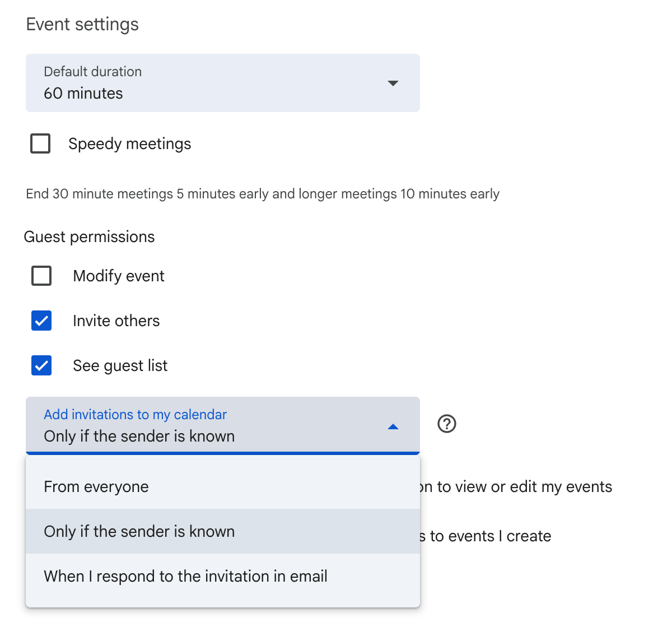This screenshot has height=622, width=672.
Task: Click the Modify event label text
Action: pos(119,276)
